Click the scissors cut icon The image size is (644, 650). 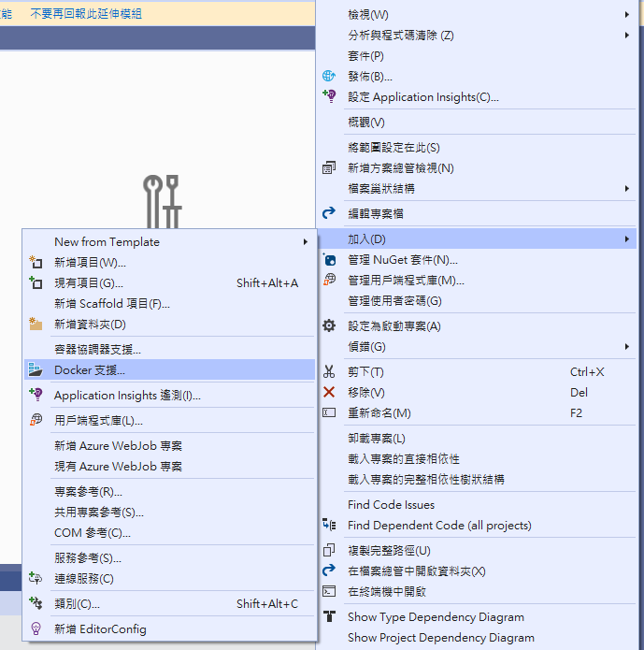(x=329, y=371)
